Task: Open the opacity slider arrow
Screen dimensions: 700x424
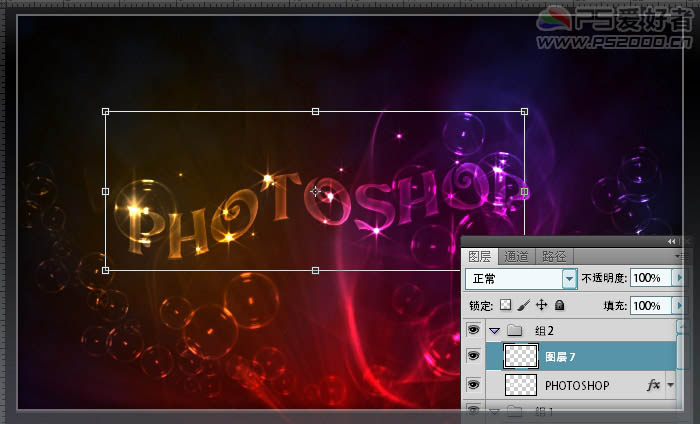Action: pos(681,278)
